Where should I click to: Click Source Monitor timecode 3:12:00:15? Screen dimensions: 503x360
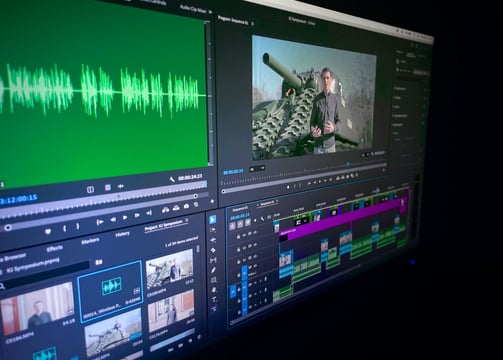coord(19,199)
